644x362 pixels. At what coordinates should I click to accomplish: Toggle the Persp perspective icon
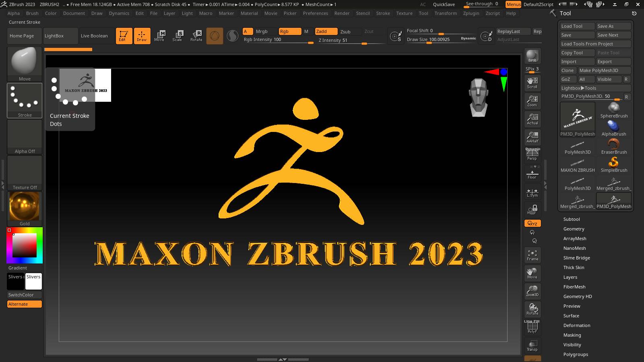532,154
